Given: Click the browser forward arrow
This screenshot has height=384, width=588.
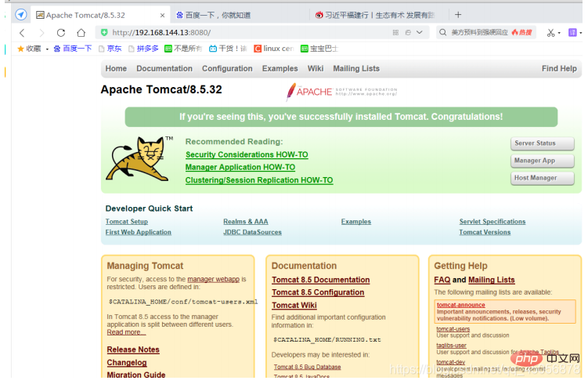Looking at the screenshot, I should click(41, 33).
